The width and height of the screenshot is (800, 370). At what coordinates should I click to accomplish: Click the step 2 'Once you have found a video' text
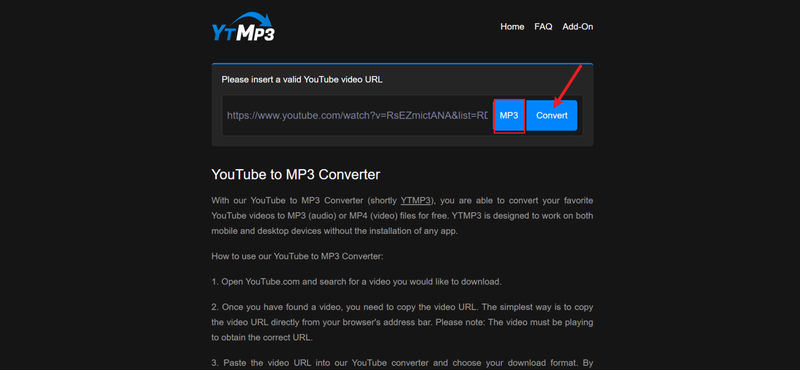point(402,323)
